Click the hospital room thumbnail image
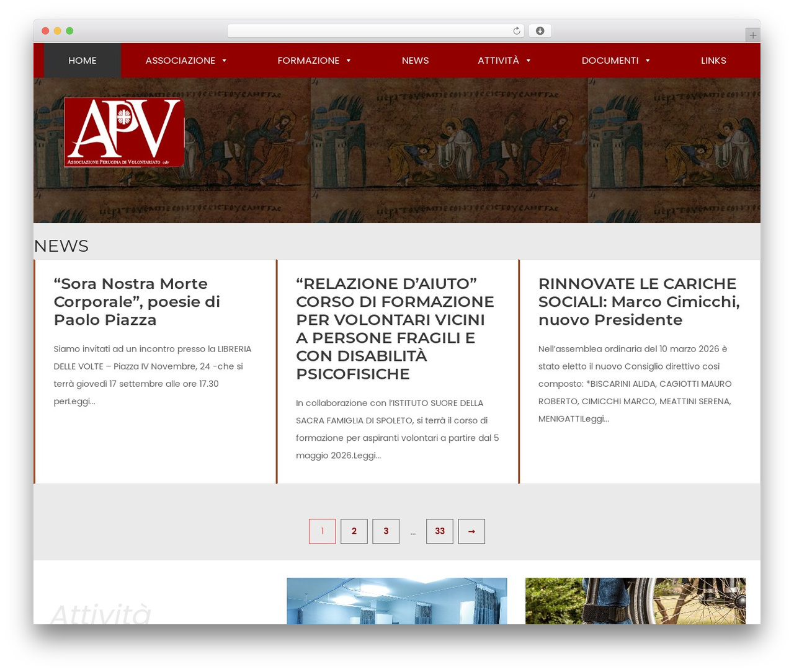This screenshot has width=794, height=672. pyautogui.click(x=397, y=601)
